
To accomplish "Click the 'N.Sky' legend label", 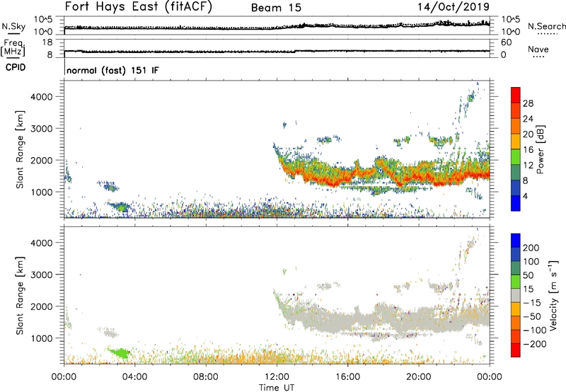I will (13, 26).
